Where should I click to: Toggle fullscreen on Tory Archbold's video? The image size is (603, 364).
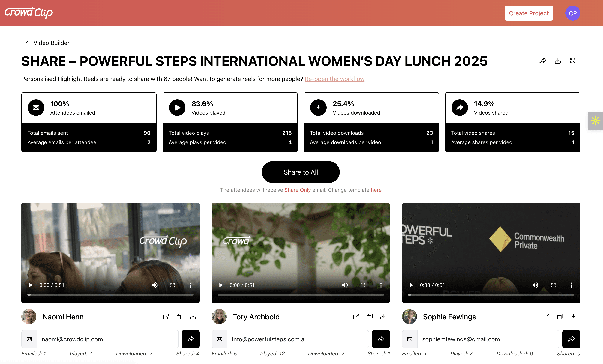point(363,285)
